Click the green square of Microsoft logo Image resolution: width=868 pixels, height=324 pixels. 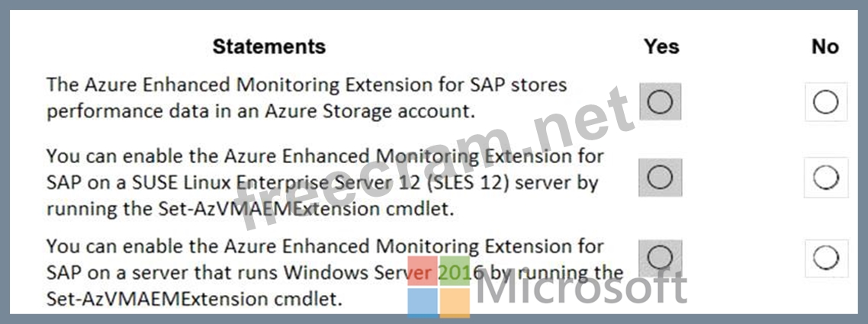455,271
